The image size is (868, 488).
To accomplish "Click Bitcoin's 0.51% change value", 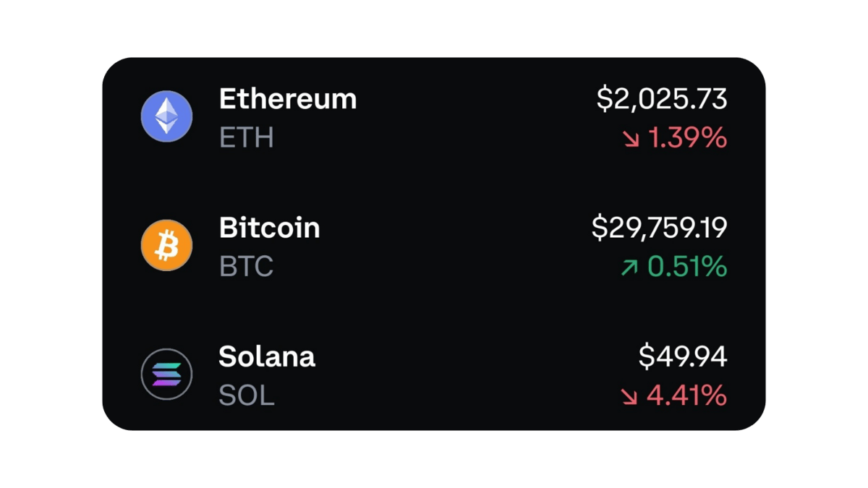I will point(686,267).
